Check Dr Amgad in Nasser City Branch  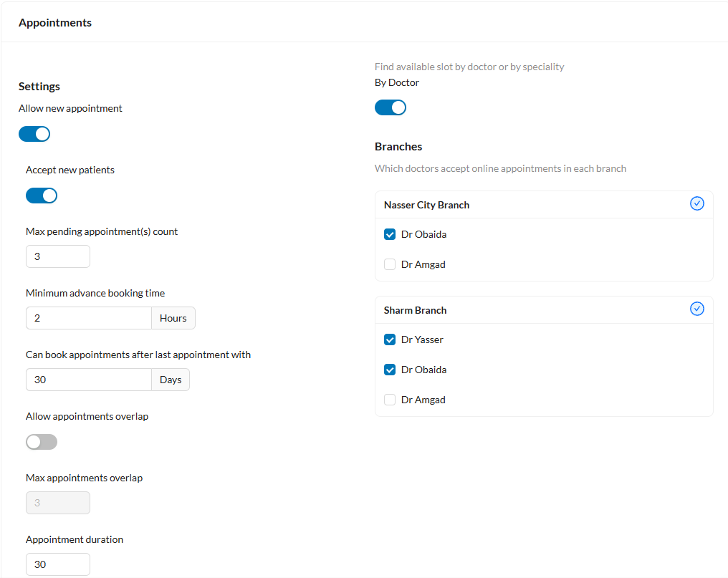point(390,264)
